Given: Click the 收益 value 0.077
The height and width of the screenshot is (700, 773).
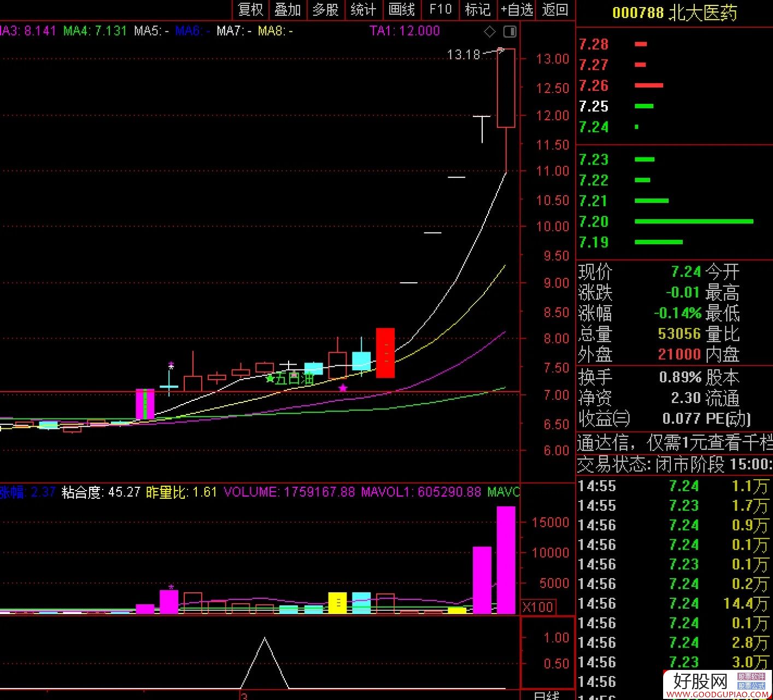Looking at the screenshot, I should [x=680, y=419].
